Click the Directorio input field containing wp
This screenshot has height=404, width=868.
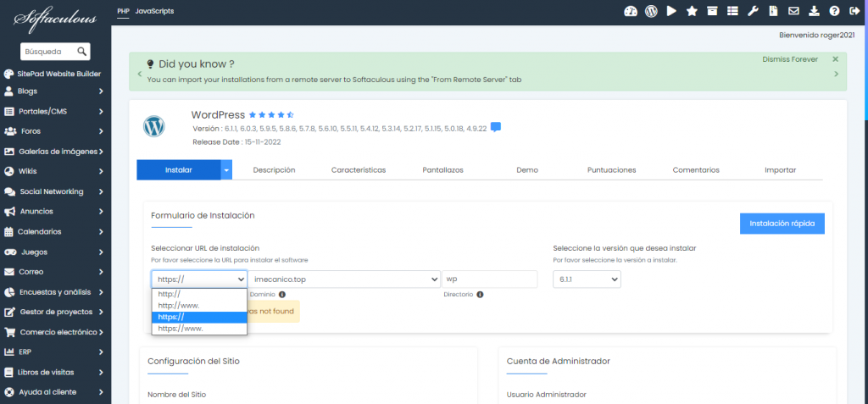tap(490, 279)
